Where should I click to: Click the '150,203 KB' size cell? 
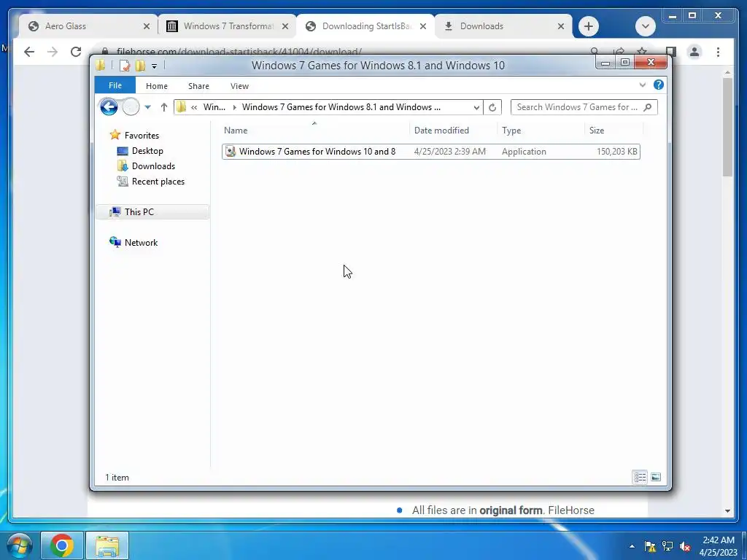pyautogui.click(x=617, y=152)
